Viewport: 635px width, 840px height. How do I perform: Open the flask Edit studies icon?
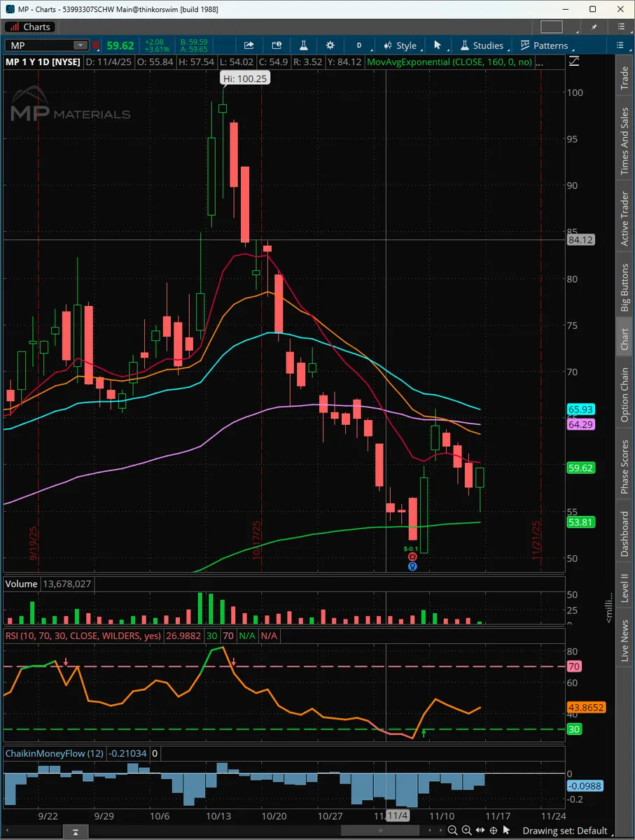304,45
